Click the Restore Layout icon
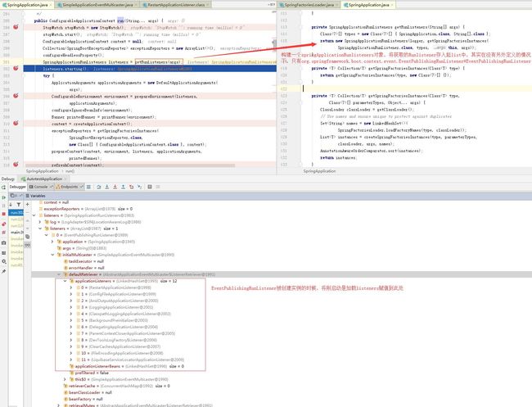The image size is (532, 407). [4, 253]
